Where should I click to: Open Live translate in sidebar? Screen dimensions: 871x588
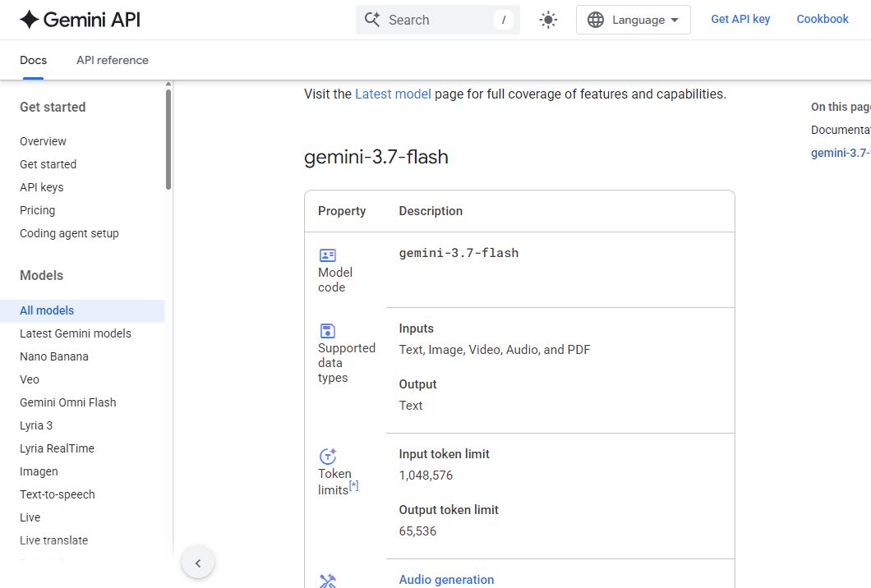(54, 540)
